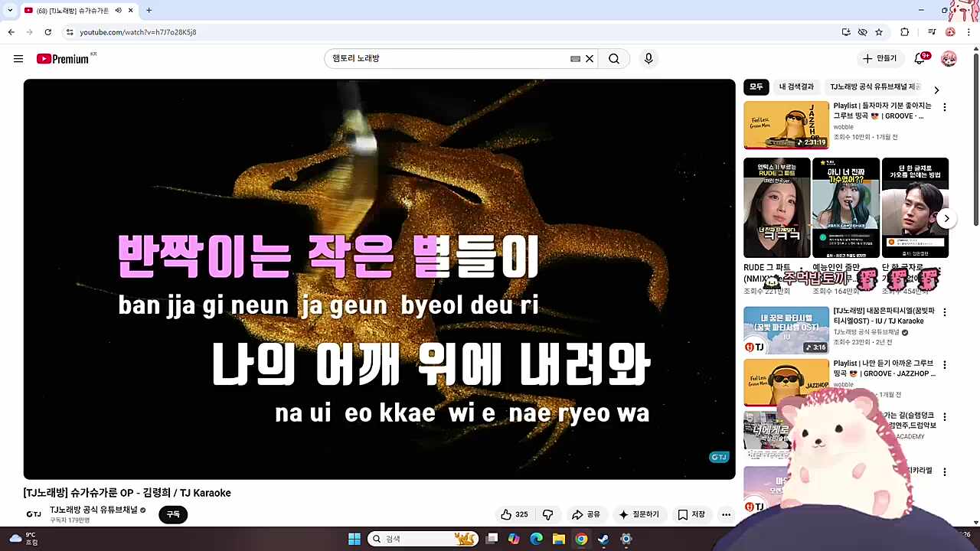Select the 내 검색결과 chip
980x551 pixels.
pos(796,87)
